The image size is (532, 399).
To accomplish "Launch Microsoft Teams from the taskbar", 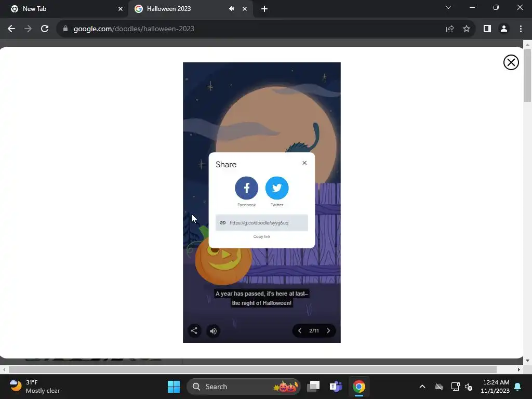I will point(336,387).
